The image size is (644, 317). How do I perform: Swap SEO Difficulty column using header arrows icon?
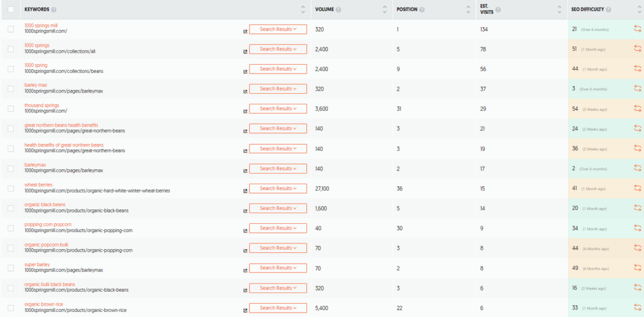pyautogui.click(x=640, y=9)
